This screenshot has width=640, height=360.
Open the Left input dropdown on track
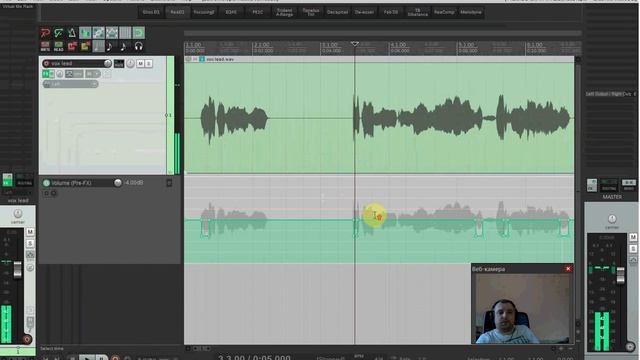[70, 84]
